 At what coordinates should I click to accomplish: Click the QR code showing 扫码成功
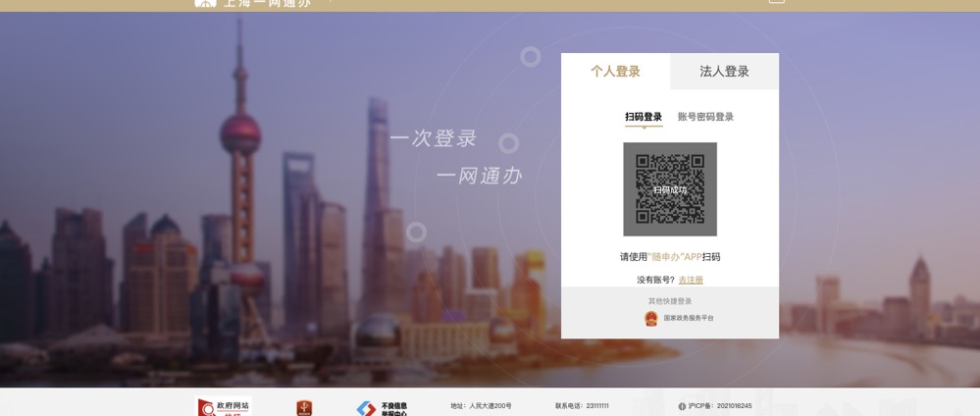pyautogui.click(x=670, y=189)
